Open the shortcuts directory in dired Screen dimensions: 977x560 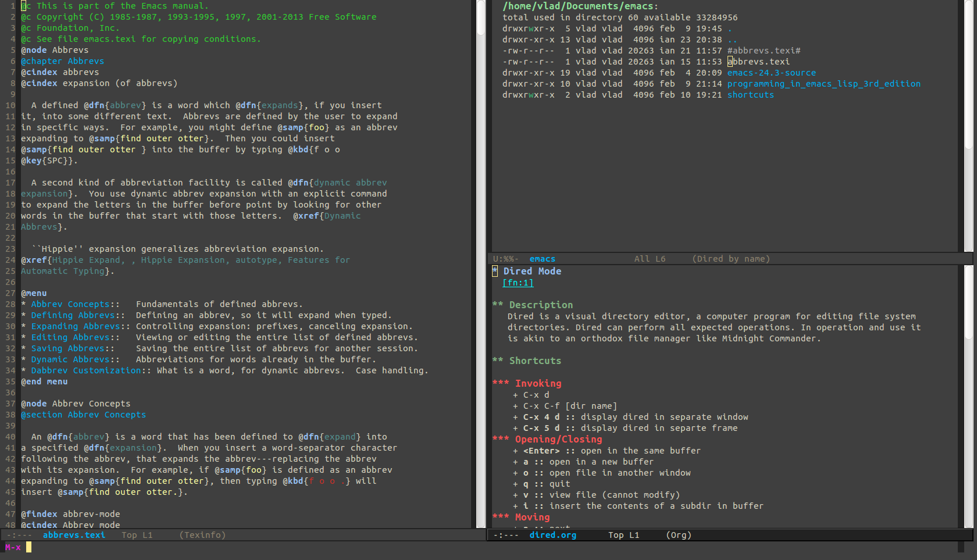tap(750, 95)
